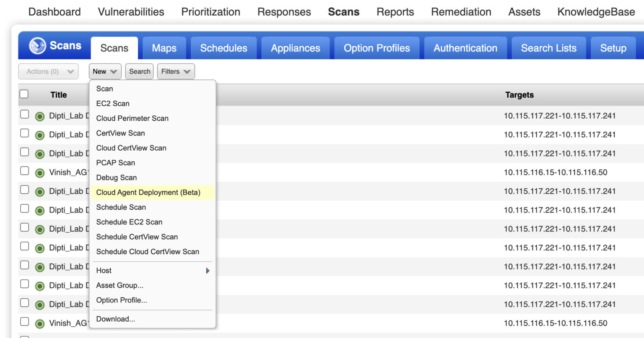Check the checkbox on the Vinish_AG scan row
This screenshot has height=338, width=644.
24,171
